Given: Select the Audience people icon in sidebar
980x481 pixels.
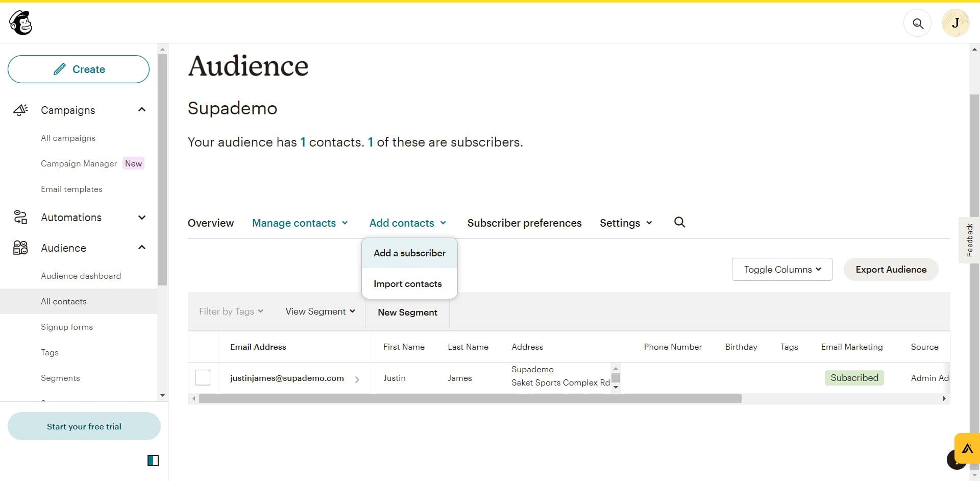Looking at the screenshot, I should click(20, 248).
